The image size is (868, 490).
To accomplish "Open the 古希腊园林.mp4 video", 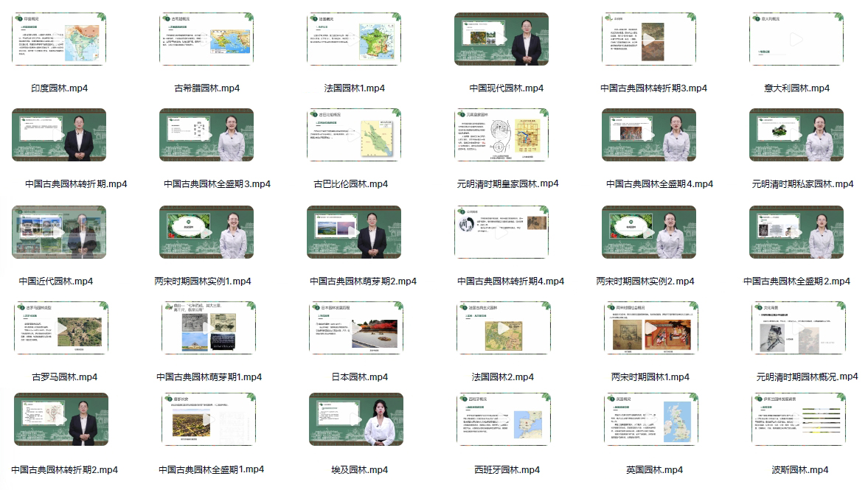I will coord(206,39).
